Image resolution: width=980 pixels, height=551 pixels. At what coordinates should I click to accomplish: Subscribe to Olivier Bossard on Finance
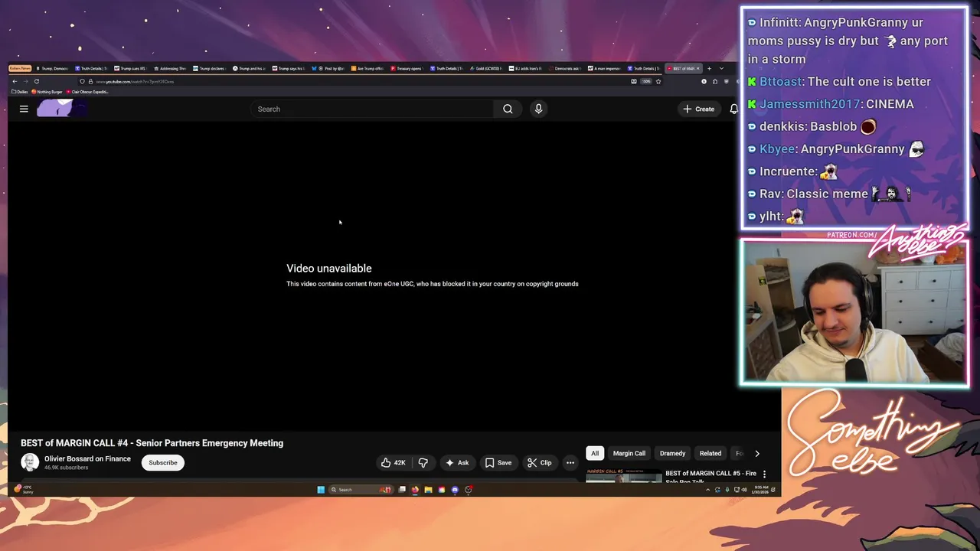point(162,462)
